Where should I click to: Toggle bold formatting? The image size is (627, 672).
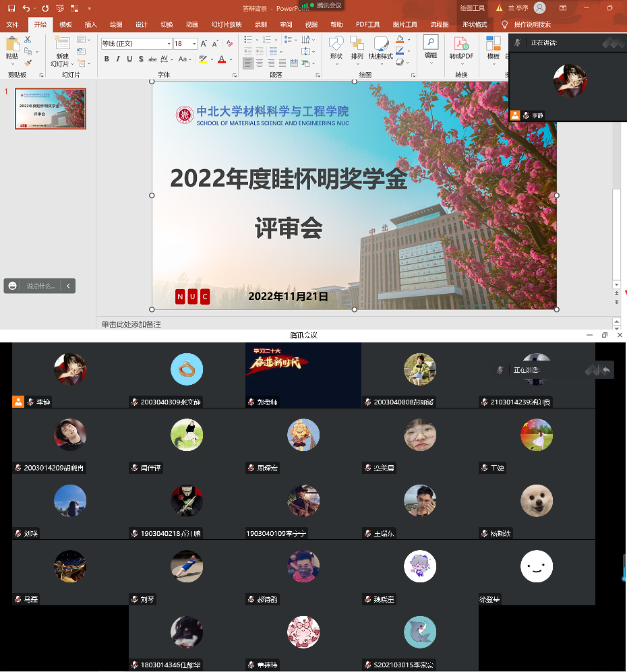tap(107, 59)
